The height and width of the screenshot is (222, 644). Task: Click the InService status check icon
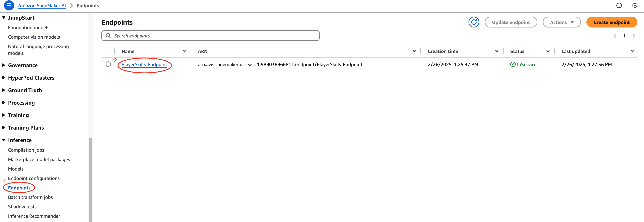pos(513,65)
